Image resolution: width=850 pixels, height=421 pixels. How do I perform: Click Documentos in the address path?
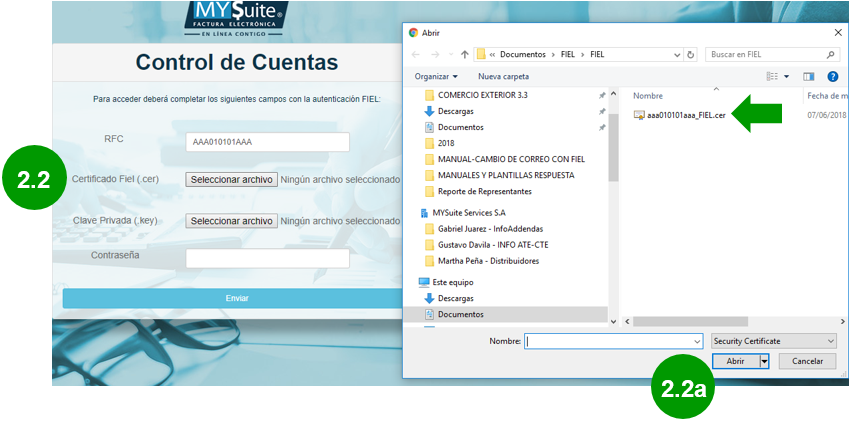pos(523,55)
